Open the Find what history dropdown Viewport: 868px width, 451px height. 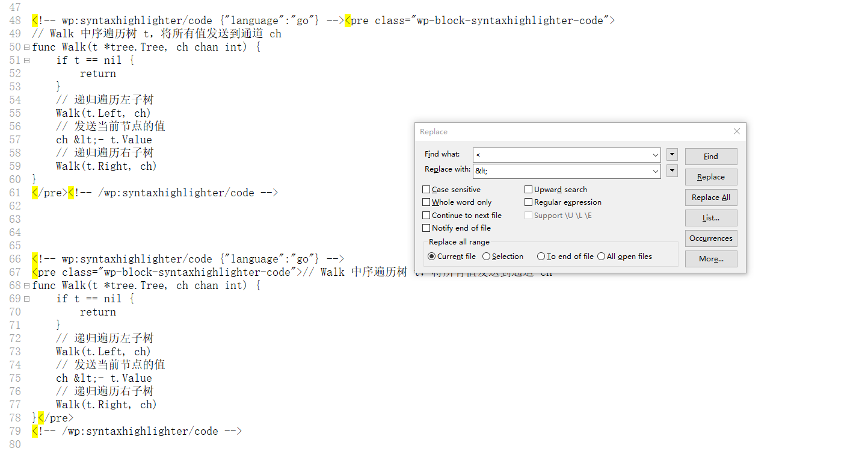(655, 155)
